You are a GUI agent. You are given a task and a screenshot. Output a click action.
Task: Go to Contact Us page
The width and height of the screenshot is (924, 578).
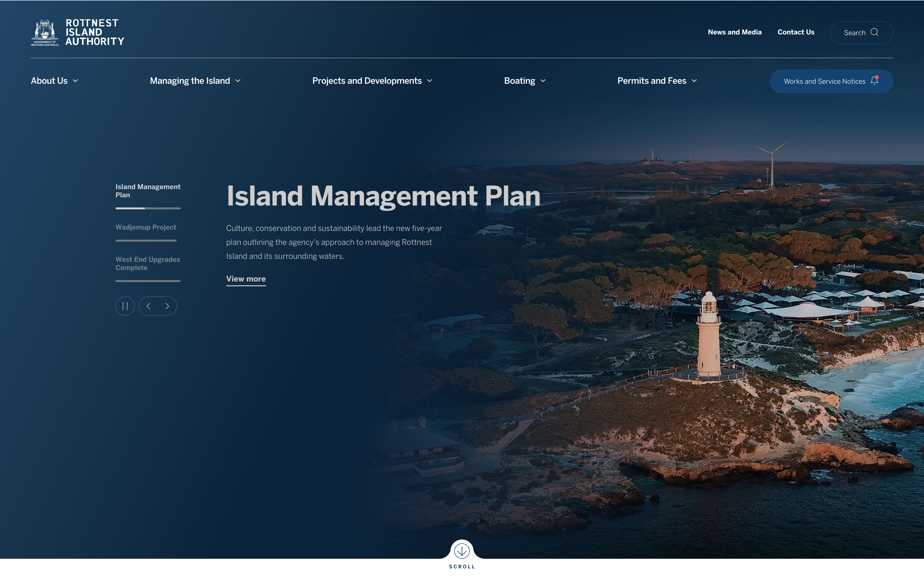[x=796, y=32]
